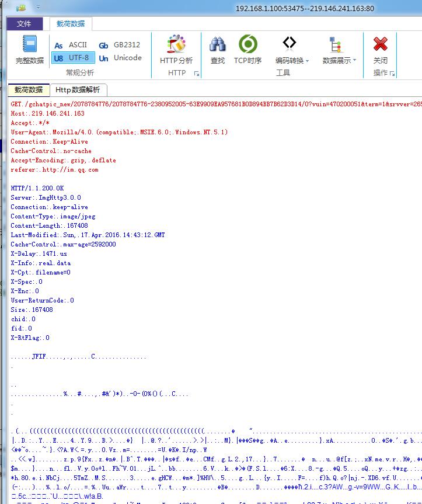
Task: Click the 'referer: http://im.qq.com' line
Action: (x=55, y=169)
